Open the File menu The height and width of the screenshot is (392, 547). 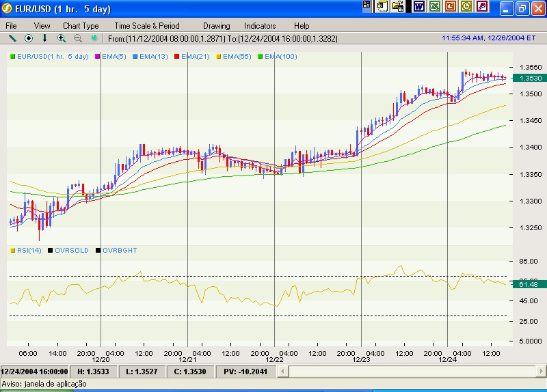11,26
